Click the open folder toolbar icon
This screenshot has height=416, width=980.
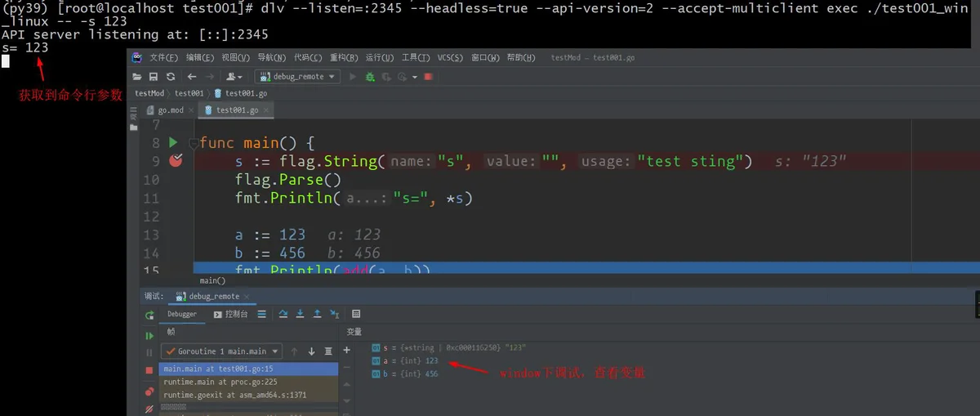click(138, 77)
